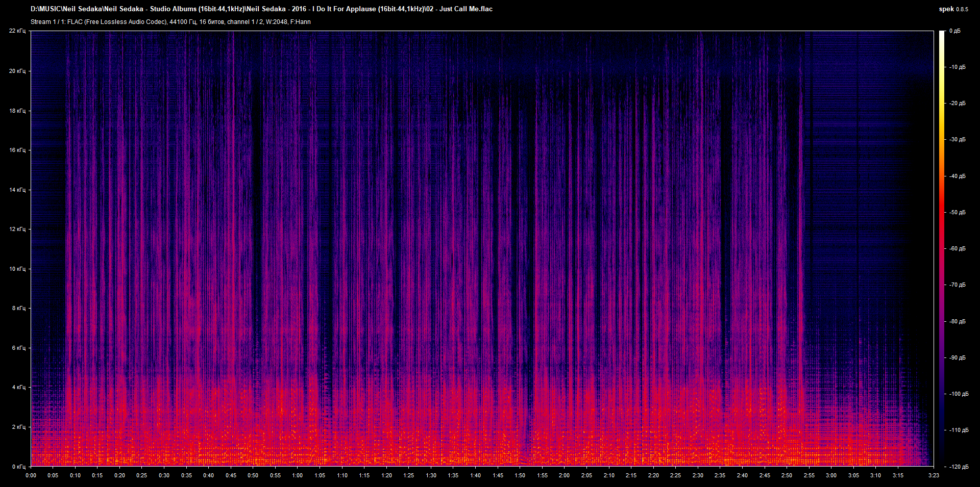Click the 0:05 time axis label

pos(53,475)
